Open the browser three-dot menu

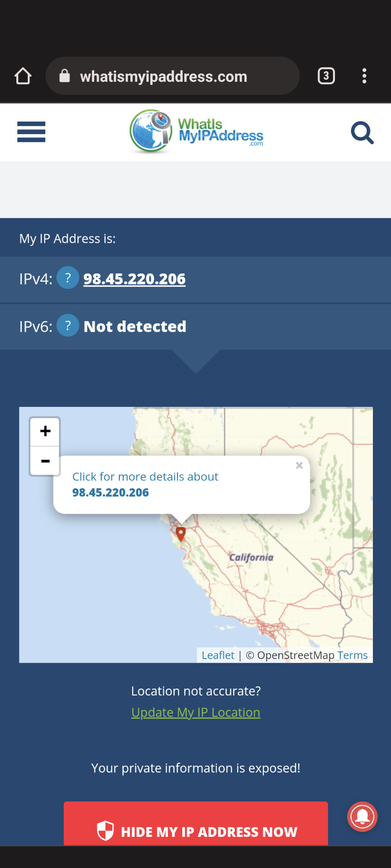[364, 76]
